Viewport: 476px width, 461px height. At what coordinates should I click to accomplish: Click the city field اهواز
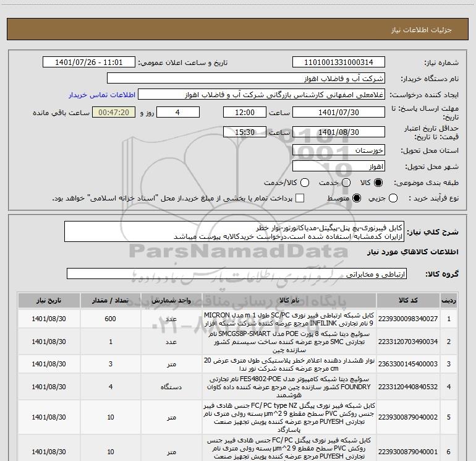click(339, 166)
